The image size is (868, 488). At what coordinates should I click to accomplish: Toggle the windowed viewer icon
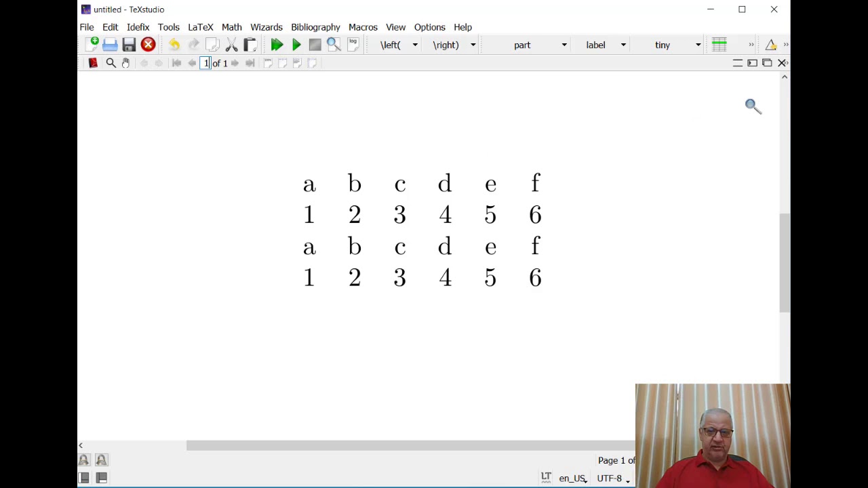(767, 63)
